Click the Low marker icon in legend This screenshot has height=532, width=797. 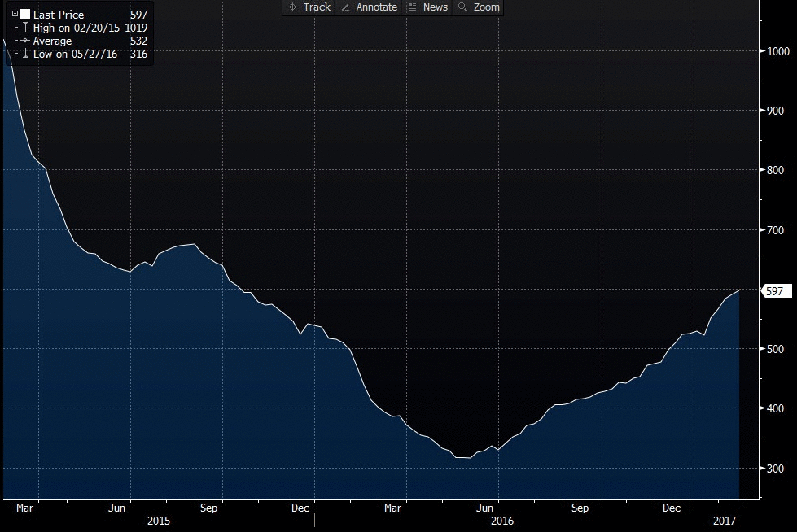coord(26,54)
